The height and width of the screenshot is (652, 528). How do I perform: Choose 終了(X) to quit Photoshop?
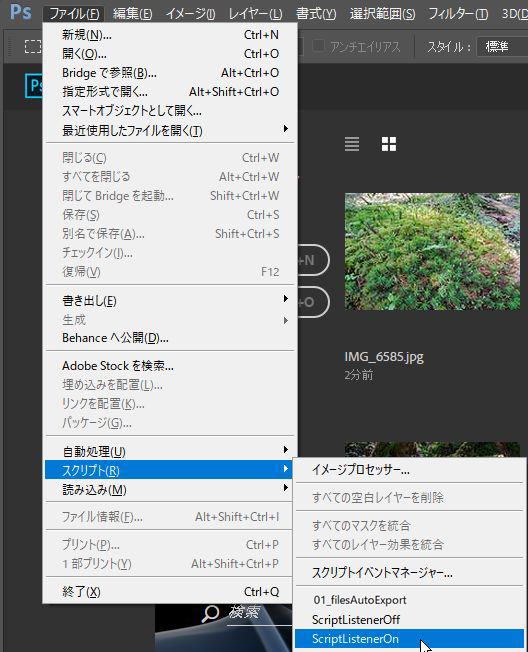point(170,591)
